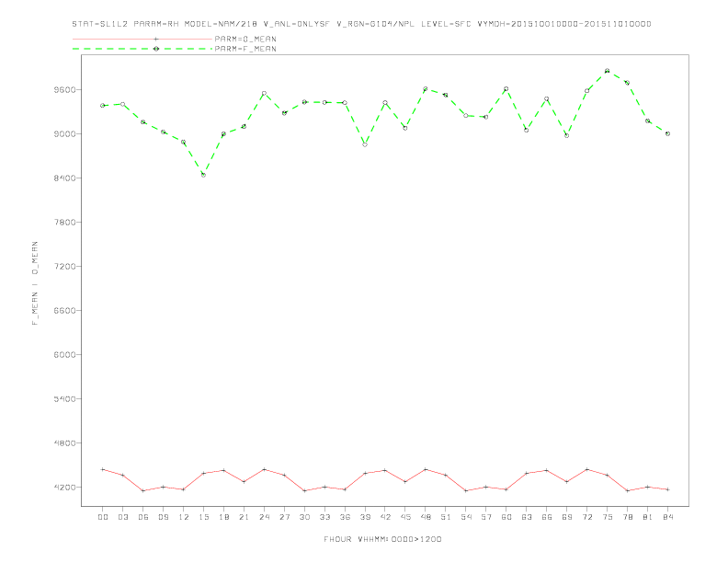Click the 8400 y-axis tick label
This screenshot has height=563, width=728.
tap(64, 178)
